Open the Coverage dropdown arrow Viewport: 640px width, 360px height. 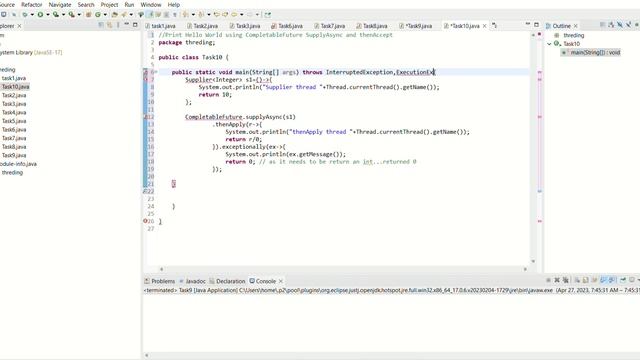[x=63, y=15]
